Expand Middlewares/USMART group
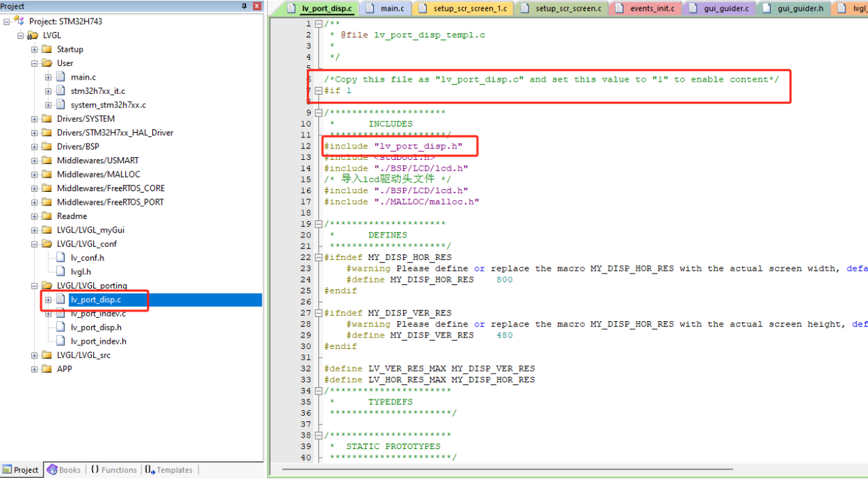Screen dimensions: 868x479 (x=34, y=161)
